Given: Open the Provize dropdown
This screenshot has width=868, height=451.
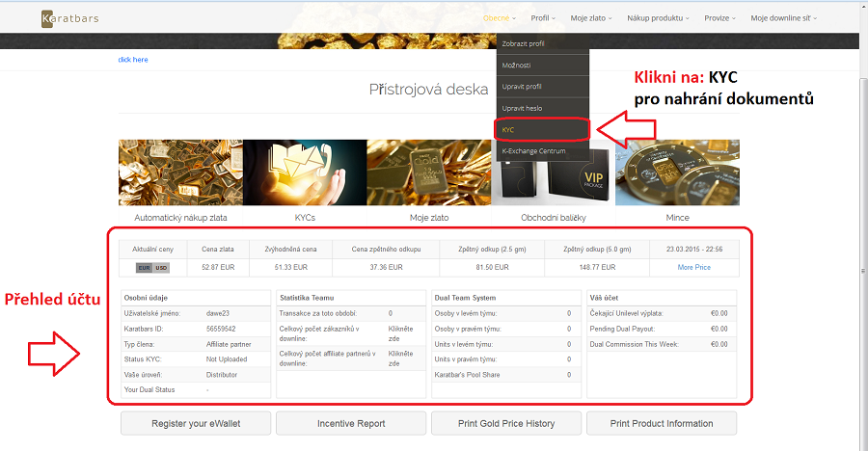Looking at the screenshot, I should click(x=719, y=18).
